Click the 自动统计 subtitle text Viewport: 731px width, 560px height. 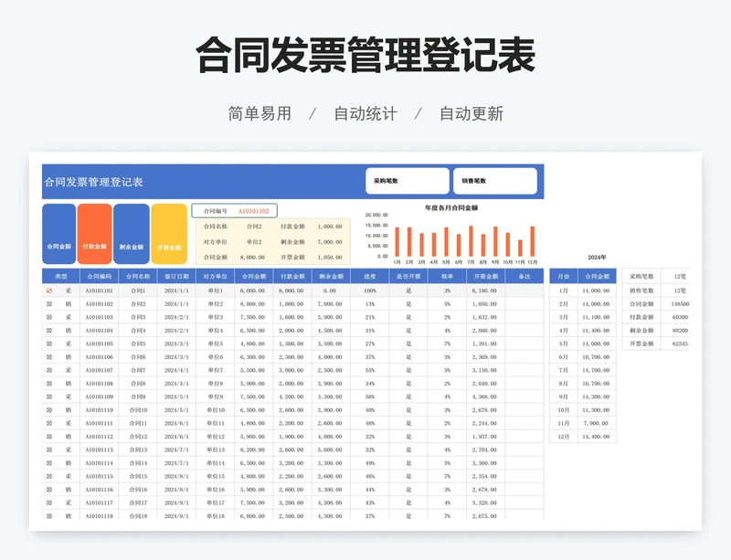pos(365,114)
